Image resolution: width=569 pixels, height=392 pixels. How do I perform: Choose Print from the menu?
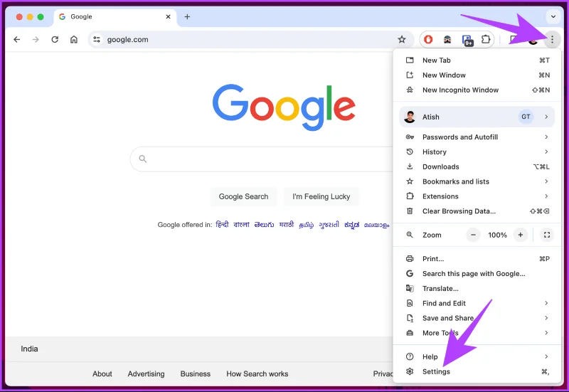pos(477,259)
